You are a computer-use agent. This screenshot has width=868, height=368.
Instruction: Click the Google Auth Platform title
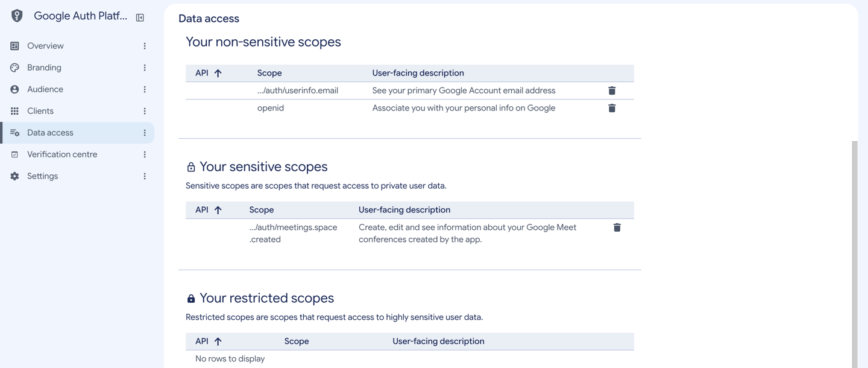(x=81, y=16)
